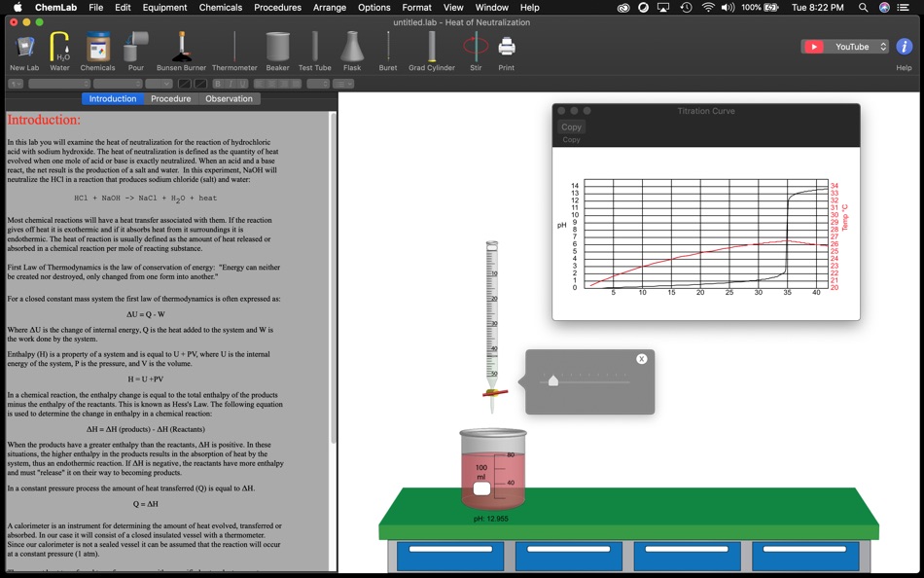This screenshot has width=924, height=578.
Task: Click the Wi-Fi status icon
Action: click(708, 8)
